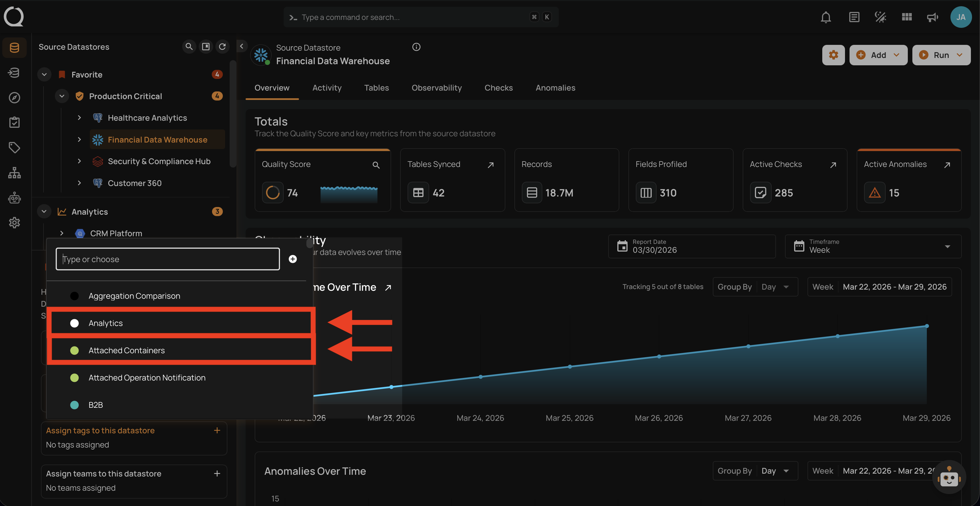Switch to the Observability tab
The image size is (980, 506).
pyautogui.click(x=436, y=88)
